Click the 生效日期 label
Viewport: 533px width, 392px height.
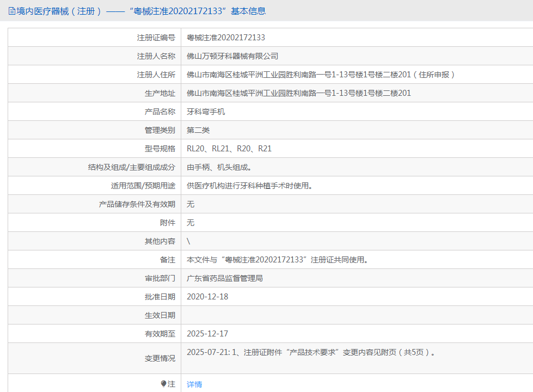pyautogui.click(x=160, y=315)
